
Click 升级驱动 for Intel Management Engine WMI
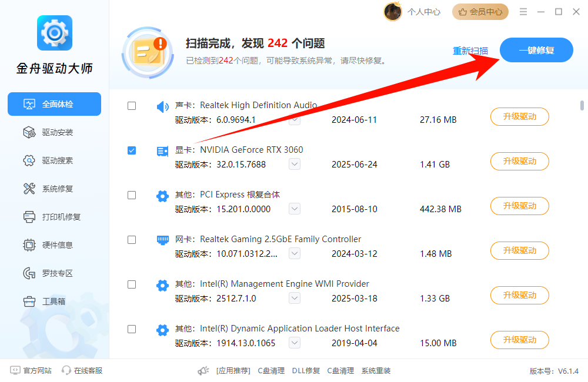pyautogui.click(x=520, y=296)
